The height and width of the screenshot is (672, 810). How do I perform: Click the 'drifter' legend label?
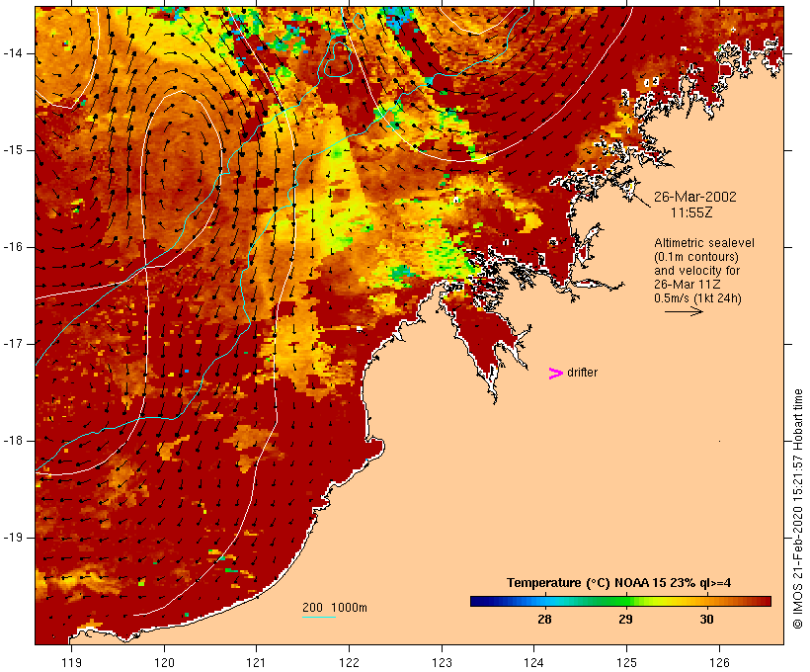point(582,373)
